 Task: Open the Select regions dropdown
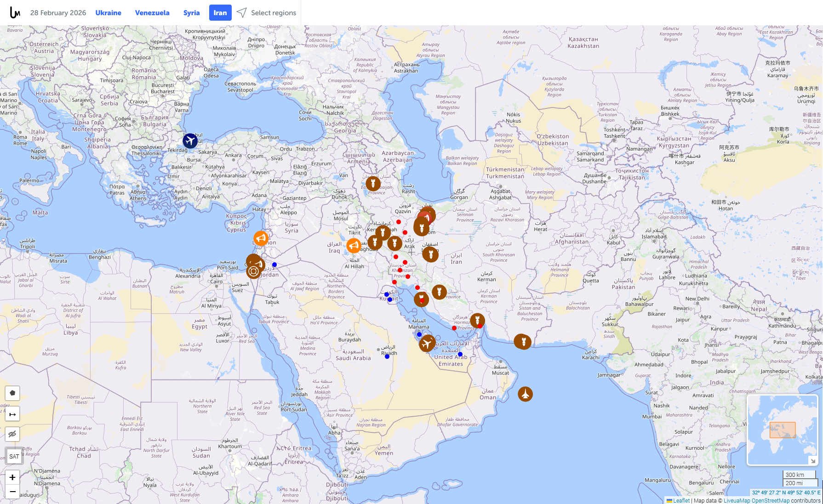(x=267, y=13)
